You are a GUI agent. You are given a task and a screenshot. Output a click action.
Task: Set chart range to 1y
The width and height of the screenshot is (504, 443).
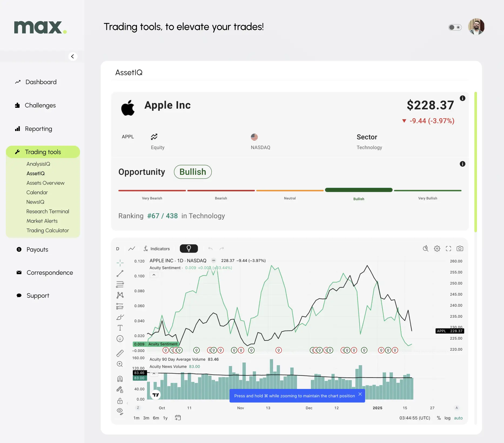[x=165, y=418]
